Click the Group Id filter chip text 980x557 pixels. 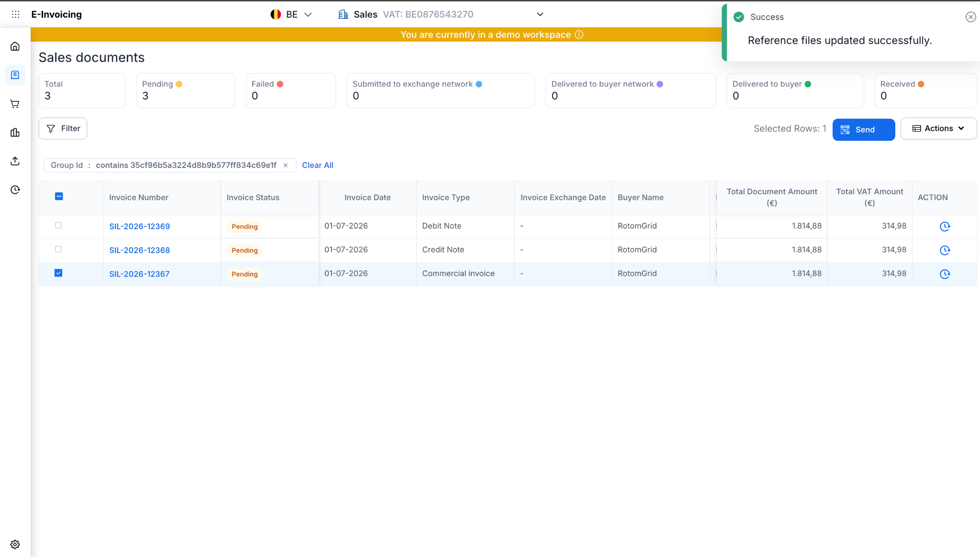coord(164,165)
